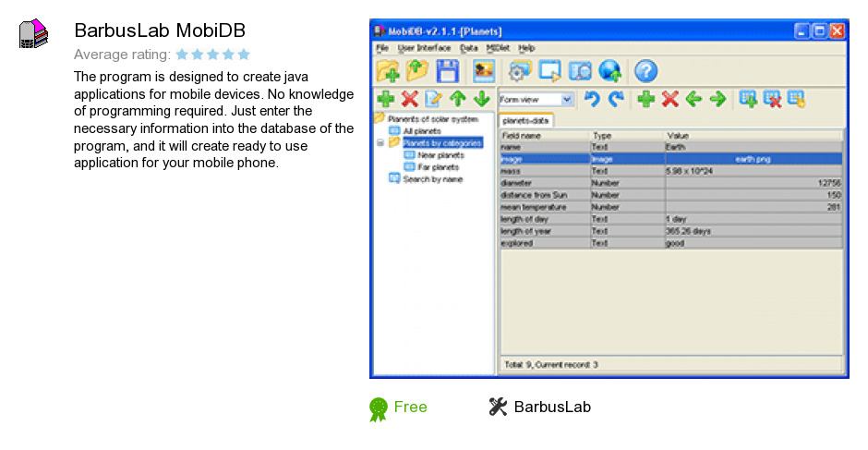The width and height of the screenshot is (868, 450).
Task: Click the Value column header
Action: pyautogui.click(x=753, y=136)
